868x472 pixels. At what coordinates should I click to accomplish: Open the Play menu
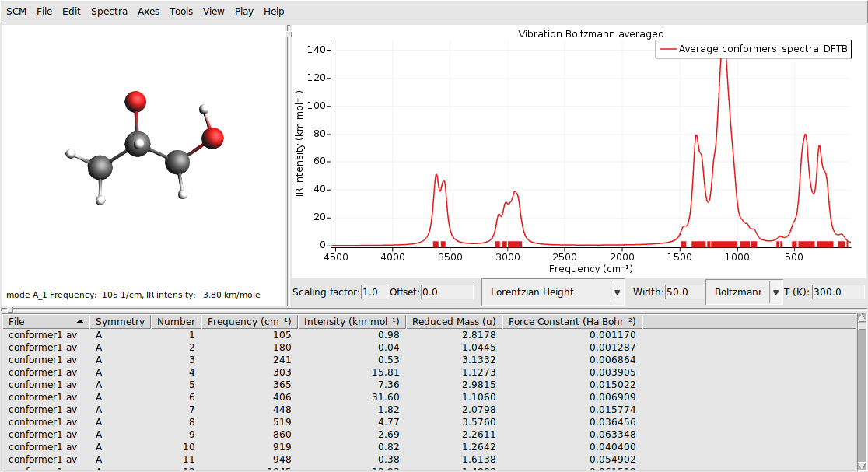pyautogui.click(x=243, y=11)
